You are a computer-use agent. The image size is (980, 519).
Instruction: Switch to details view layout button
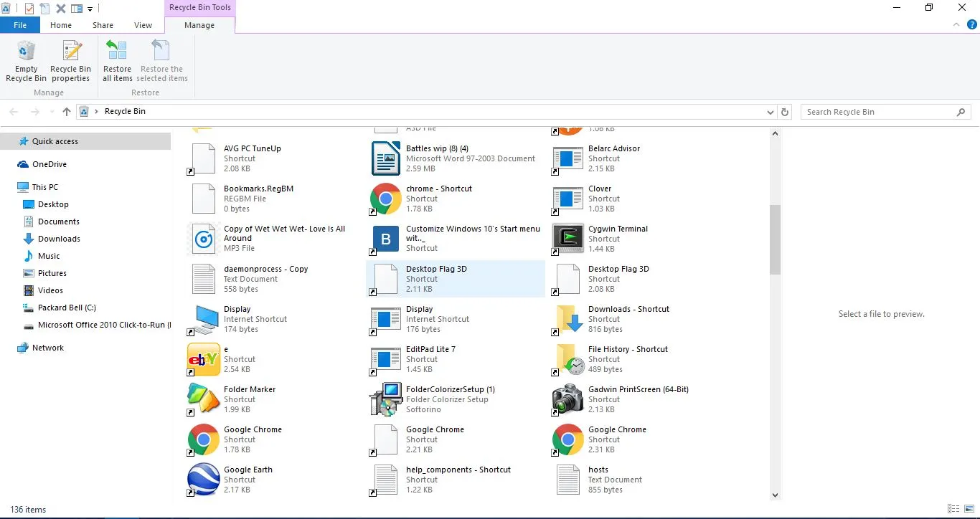953,510
